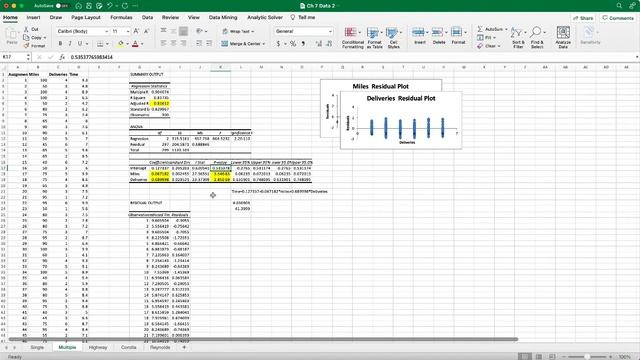
Task: Add a new sheet with plus button
Action: tap(184, 347)
